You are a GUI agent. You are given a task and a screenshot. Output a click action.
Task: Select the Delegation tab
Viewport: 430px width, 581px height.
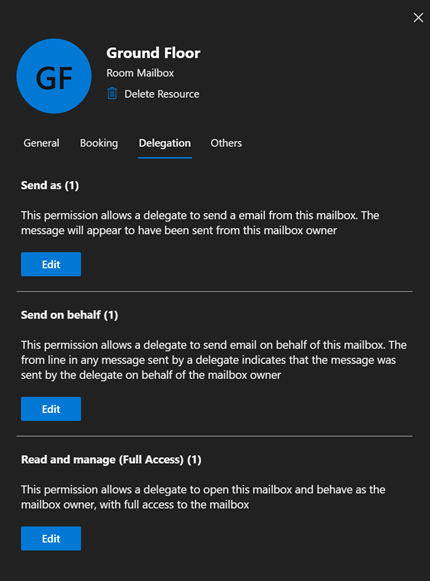pyautogui.click(x=165, y=143)
